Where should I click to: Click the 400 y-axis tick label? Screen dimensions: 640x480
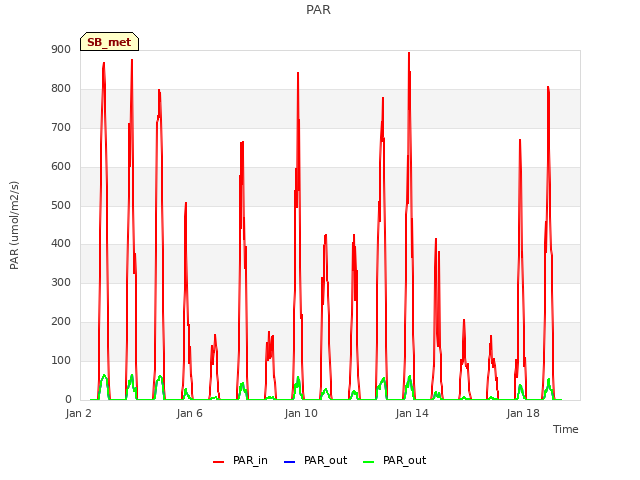(x=61, y=244)
